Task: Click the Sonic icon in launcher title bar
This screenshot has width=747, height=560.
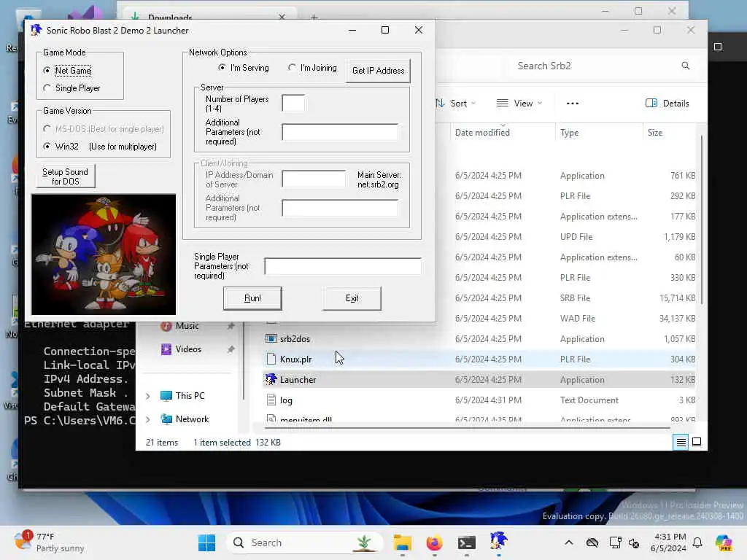Action: point(36,30)
